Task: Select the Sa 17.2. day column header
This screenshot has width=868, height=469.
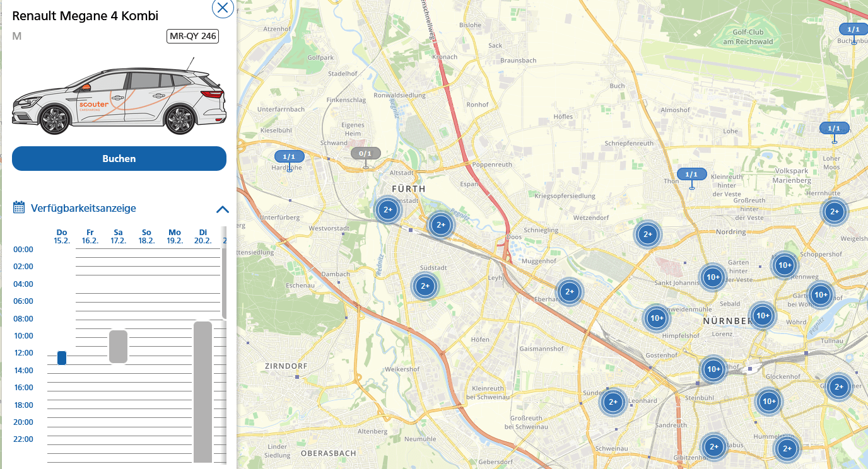Action: click(x=118, y=237)
